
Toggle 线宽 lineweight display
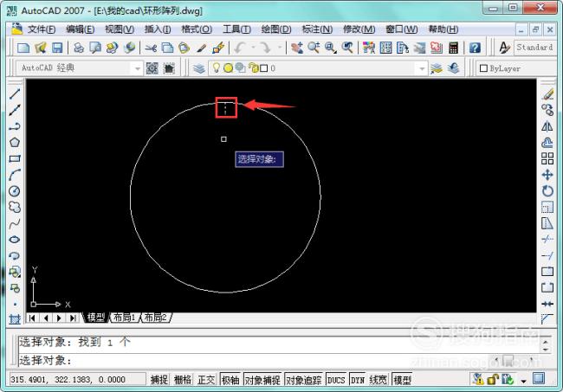pos(379,379)
